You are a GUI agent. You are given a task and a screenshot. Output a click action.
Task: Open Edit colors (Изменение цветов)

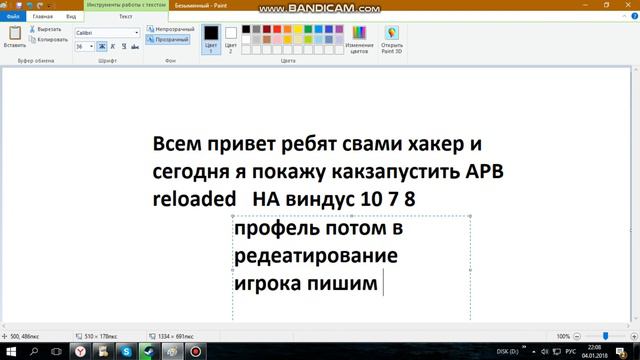tap(359, 40)
